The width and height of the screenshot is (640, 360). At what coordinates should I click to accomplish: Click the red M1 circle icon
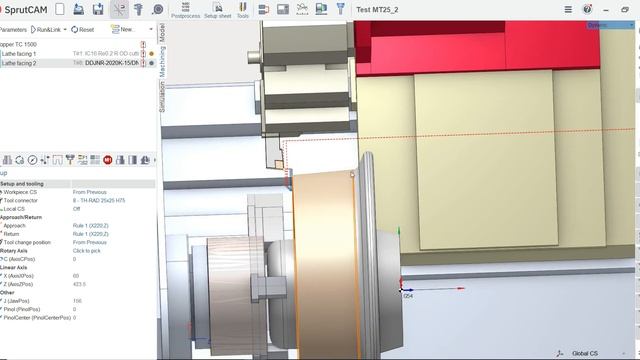pyautogui.click(x=108, y=160)
